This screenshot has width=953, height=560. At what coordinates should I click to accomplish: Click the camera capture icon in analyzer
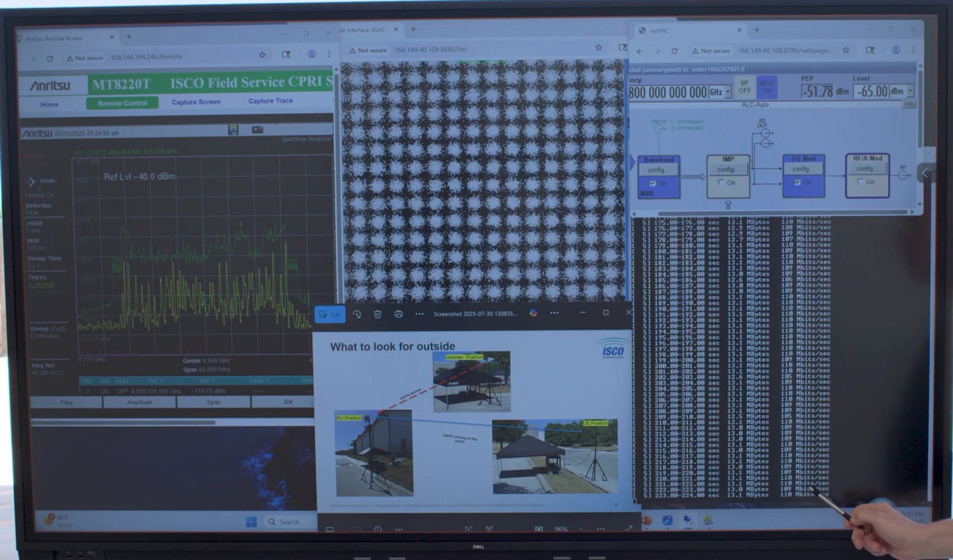[x=258, y=130]
